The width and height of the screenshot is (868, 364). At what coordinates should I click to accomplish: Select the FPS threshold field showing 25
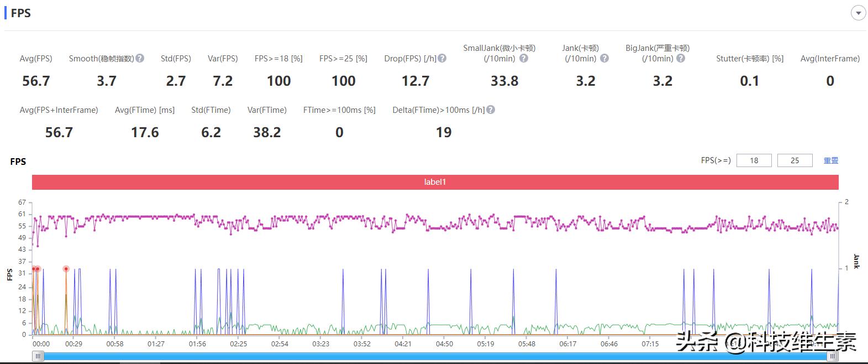point(795,160)
